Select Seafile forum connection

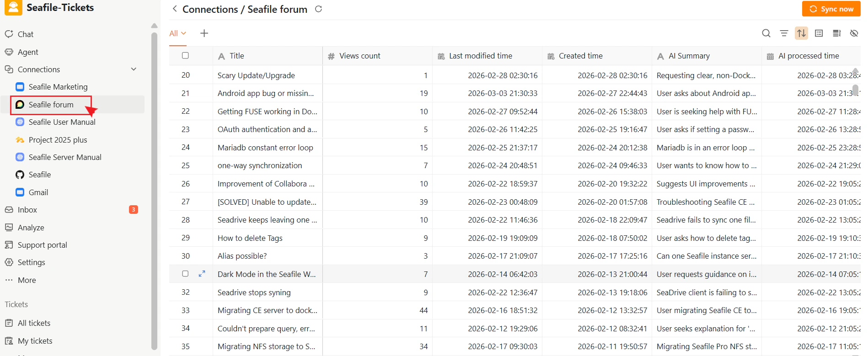click(51, 105)
